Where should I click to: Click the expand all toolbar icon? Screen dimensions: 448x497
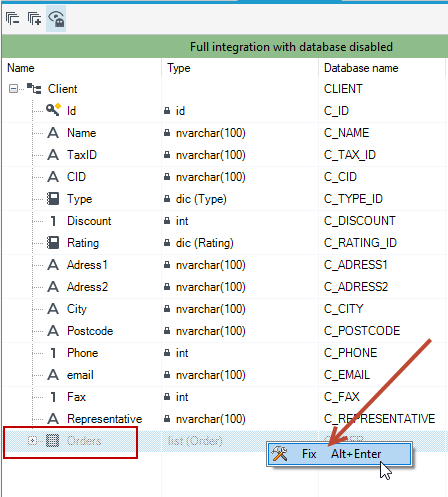click(x=34, y=19)
